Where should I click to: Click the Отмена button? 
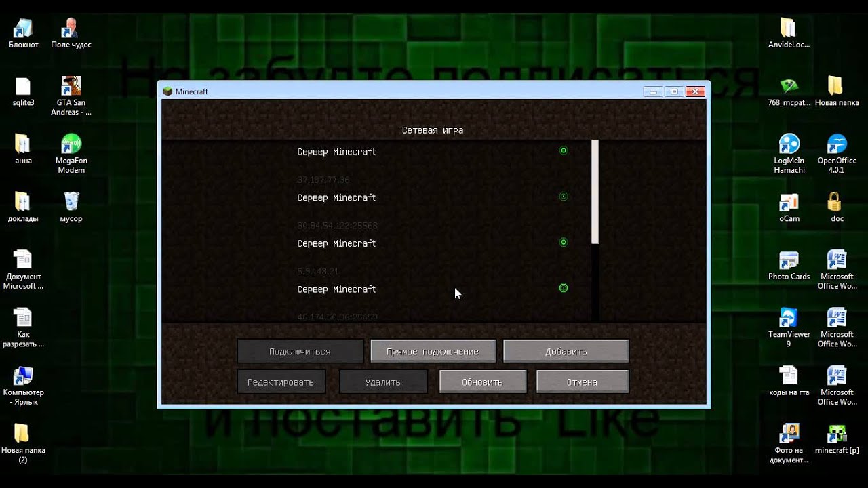click(582, 382)
